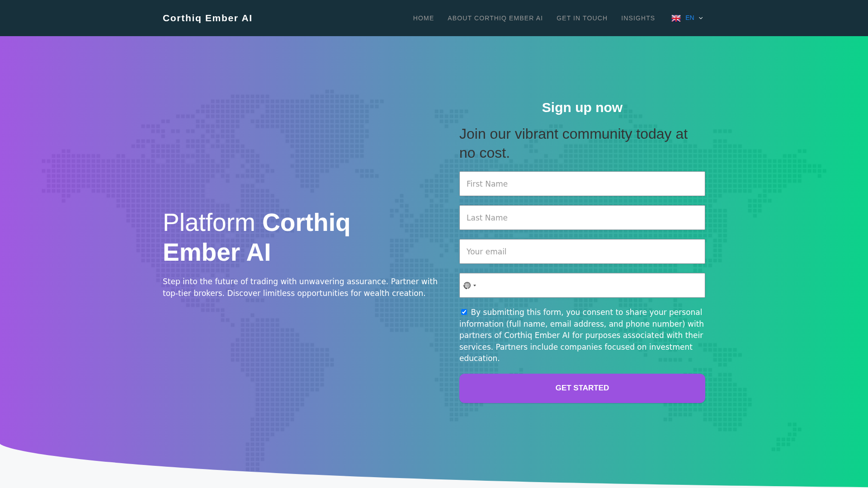
Task: Click the Your email input
Action: click(582, 251)
